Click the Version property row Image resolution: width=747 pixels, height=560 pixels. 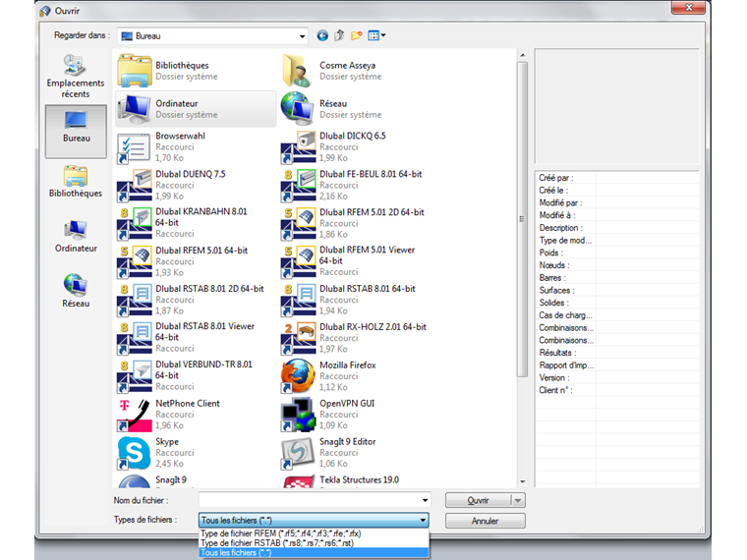click(617, 377)
